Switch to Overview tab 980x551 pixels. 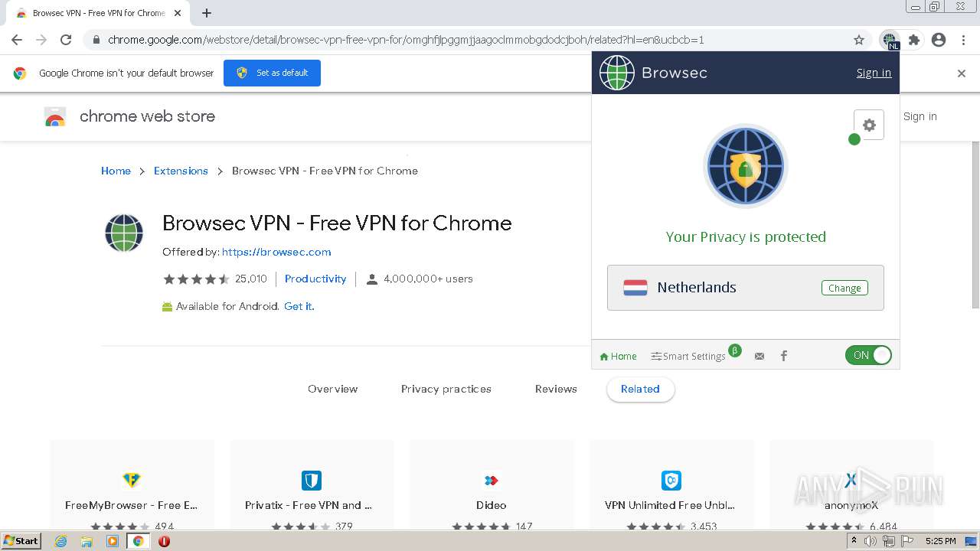[x=332, y=389]
